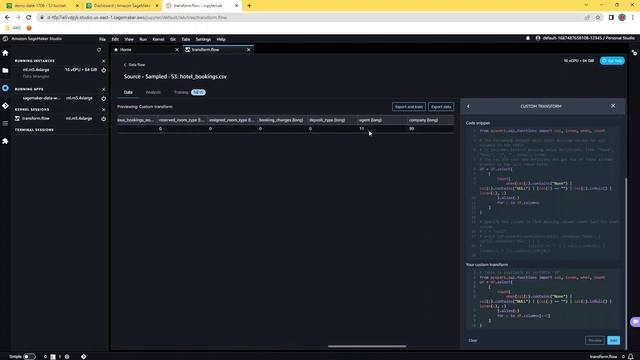Bookmark this page with the star icon
The height and width of the screenshot is (360, 640).
click(598, 18)
